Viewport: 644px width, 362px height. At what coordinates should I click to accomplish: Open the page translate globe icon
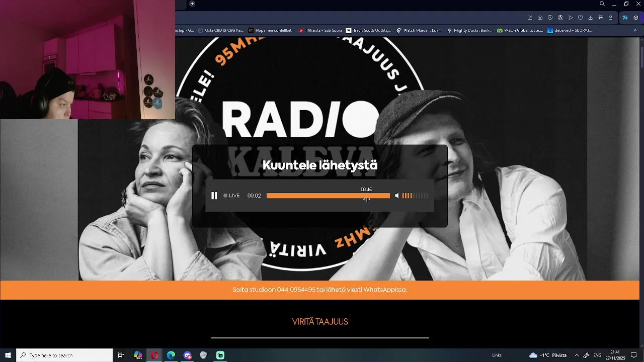tap(560, 18)
